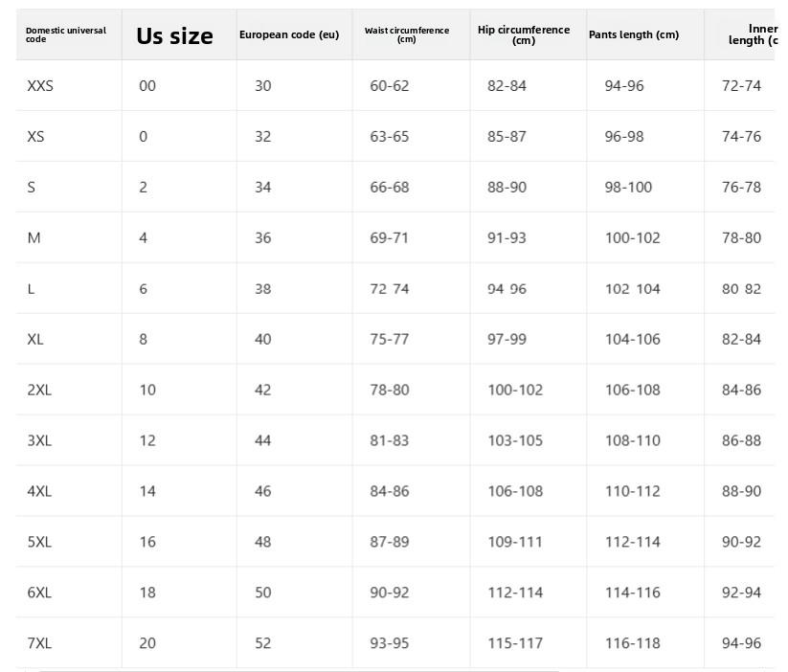
Task: Select European code 52 cell
Action: (x=263, y=643)
